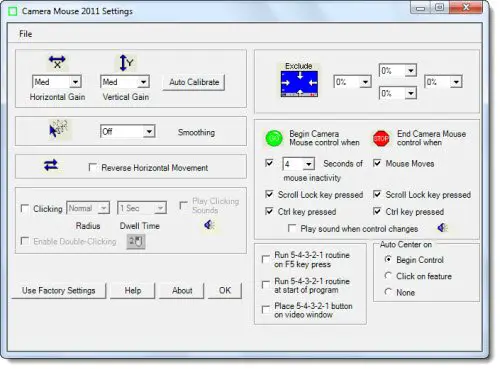Viewport: 500px width, 369px height.
Task: Click the Vertical Gain label
Action: coord(126,97)
